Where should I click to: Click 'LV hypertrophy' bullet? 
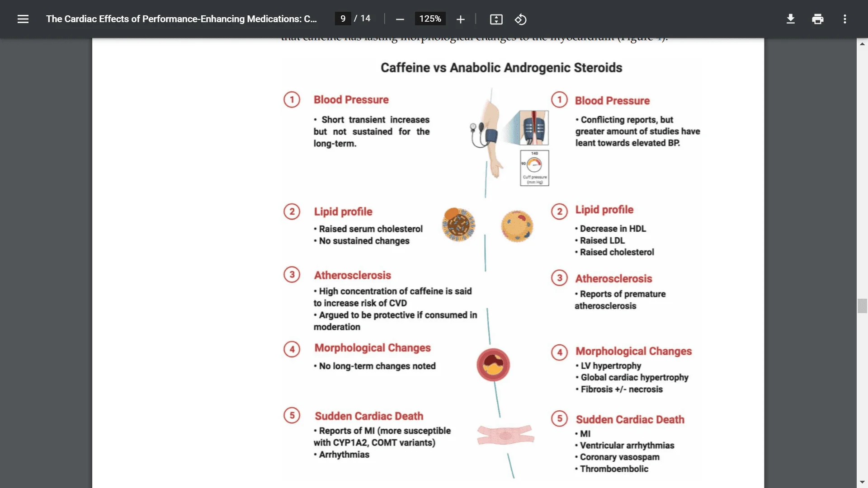point(609,366)
